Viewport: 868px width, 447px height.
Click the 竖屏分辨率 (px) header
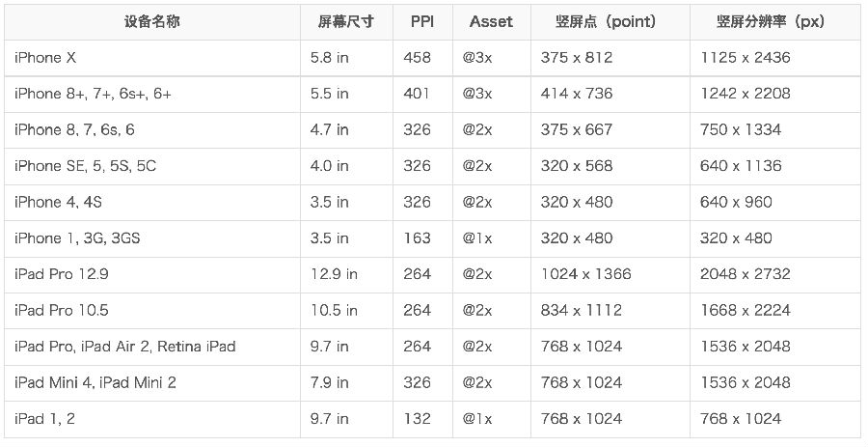pos(775,21)
